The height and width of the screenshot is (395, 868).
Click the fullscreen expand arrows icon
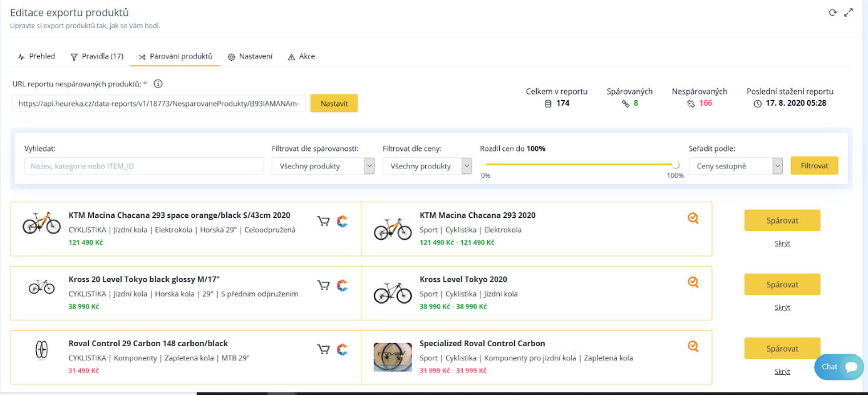point(849,13)
